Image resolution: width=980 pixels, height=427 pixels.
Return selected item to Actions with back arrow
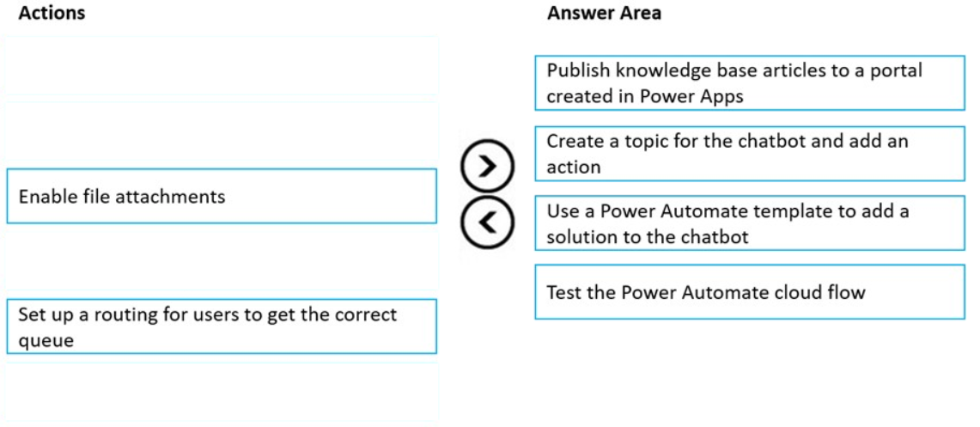point(488,223)
